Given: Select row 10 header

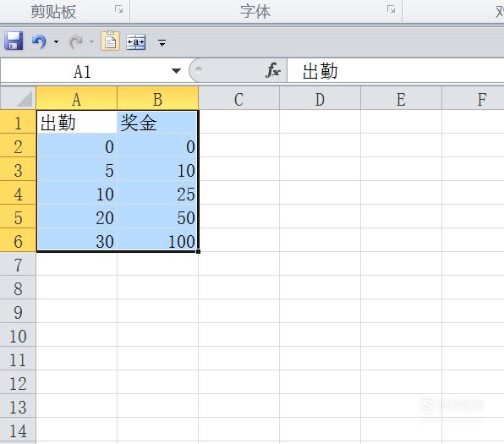Looking at the screenshot, I should pyautogui.click(x=18, y=335).
